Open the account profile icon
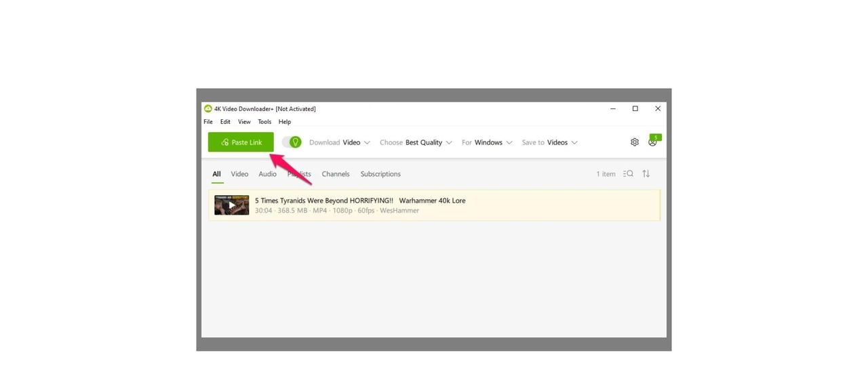 (652, 142)
